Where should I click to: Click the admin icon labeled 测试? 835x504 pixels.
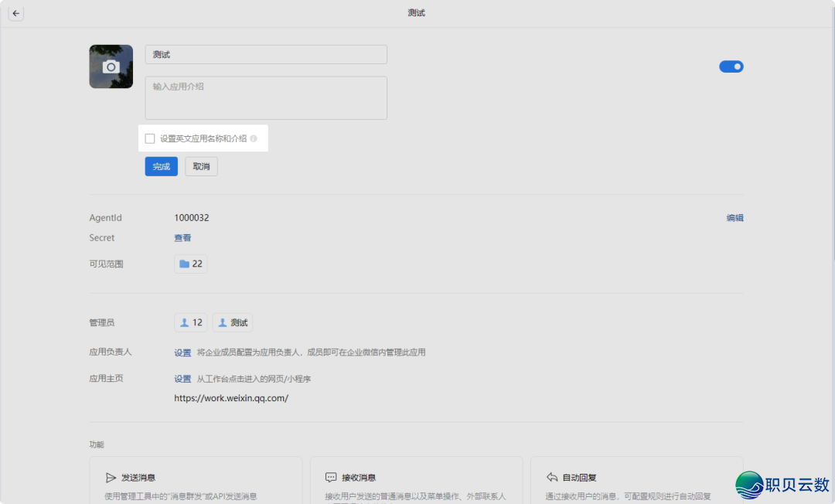point(225,322)
